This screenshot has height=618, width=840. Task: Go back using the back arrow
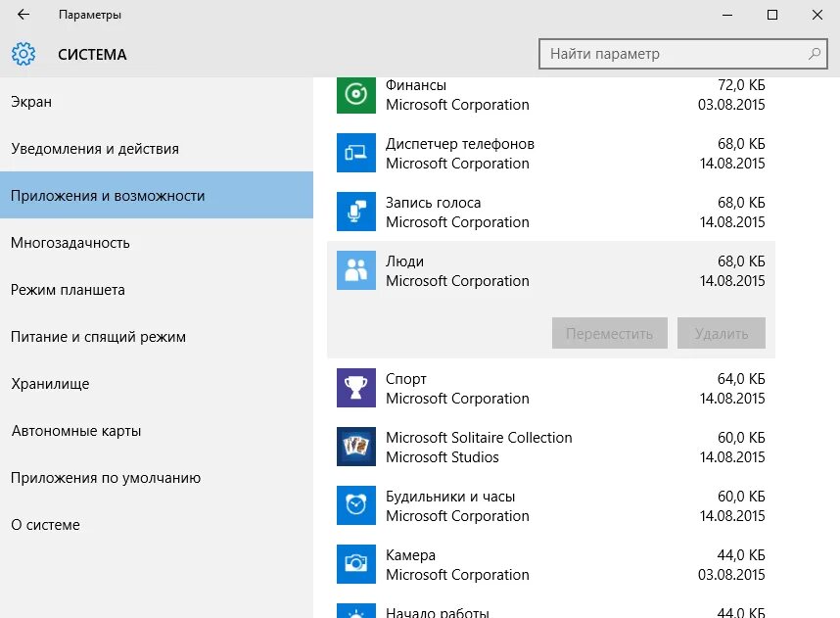[x=23, y=15]
